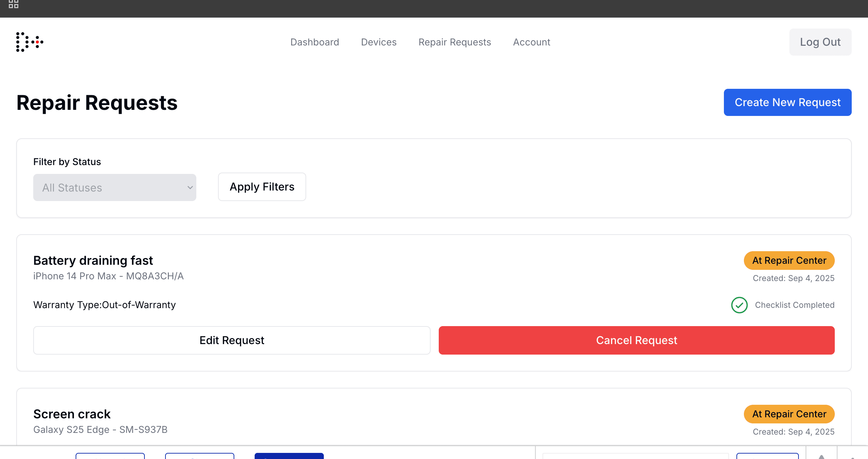The height and width of the screenshot is (459, 868).
Task: Select the Screen crack request title
Action: click(72, 414)
